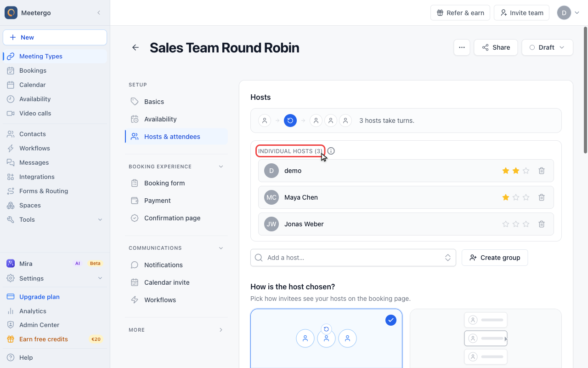Click the New button
The image size is (588, 368).
pos(55,37)
